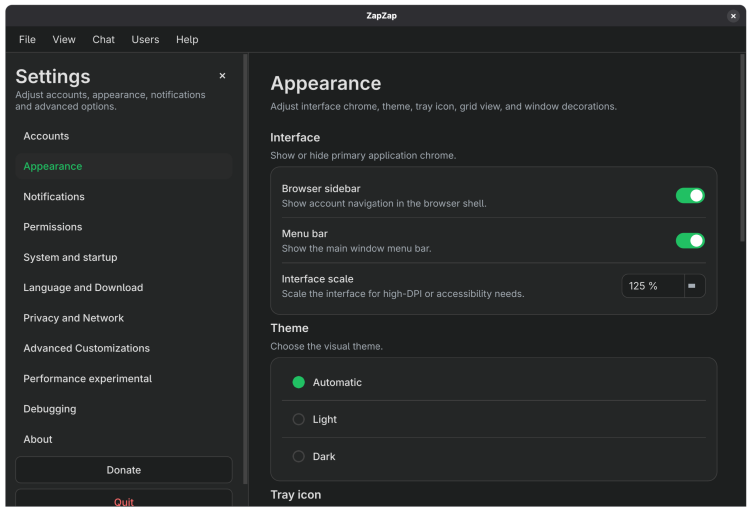Go to Accounts settings
This screenshot has height=512, width=752.
124,136
